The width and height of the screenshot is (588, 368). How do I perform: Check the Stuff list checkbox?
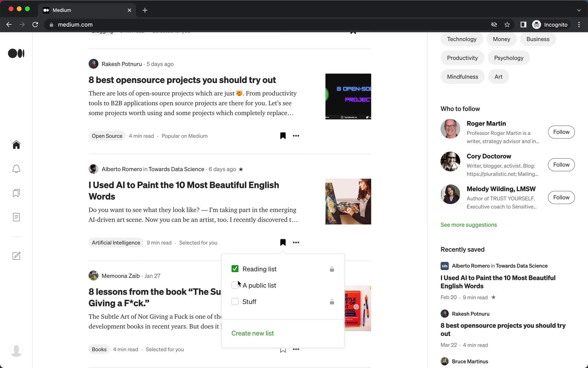click(x=235, y=301)
